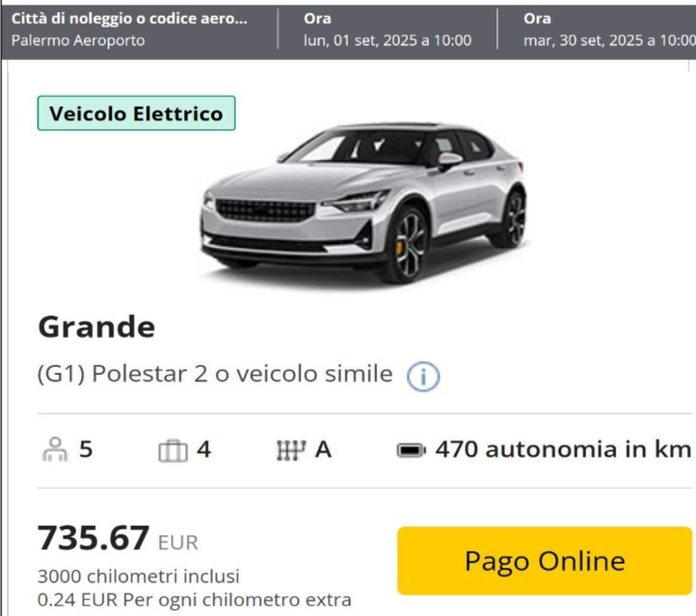The height and width of the screenshot is (616, 696).
Task: Click the 0.24 EUR per extra kilometer note
Action: 194,600
